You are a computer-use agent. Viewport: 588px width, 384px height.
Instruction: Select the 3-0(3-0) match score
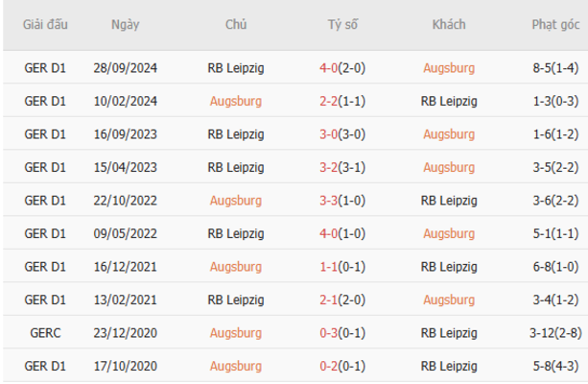341,134
